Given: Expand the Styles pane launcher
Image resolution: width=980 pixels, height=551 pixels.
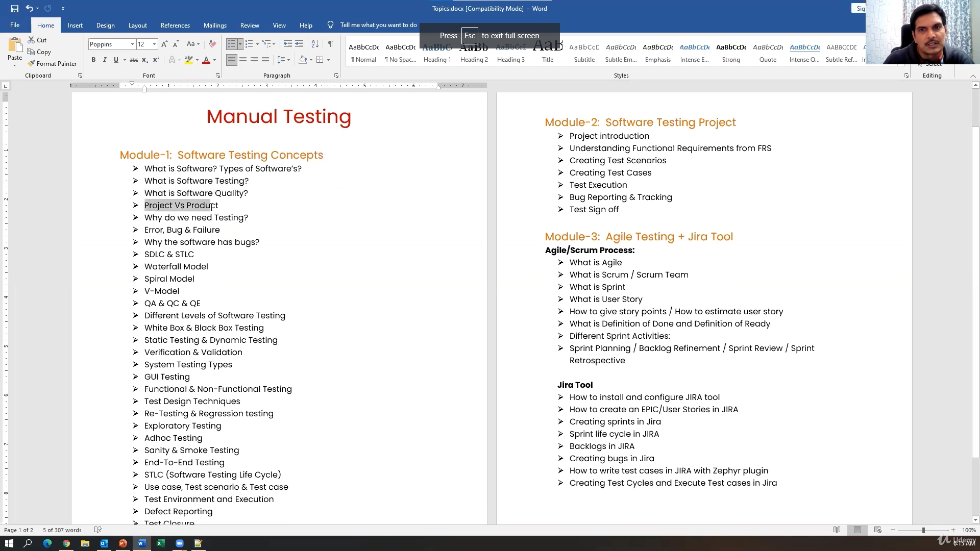Looking at the screenshot, I should click(906, 76).
